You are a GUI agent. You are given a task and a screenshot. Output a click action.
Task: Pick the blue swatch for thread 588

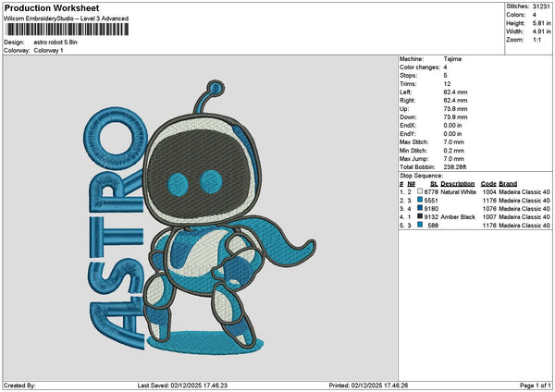click(x=419, y=226)
